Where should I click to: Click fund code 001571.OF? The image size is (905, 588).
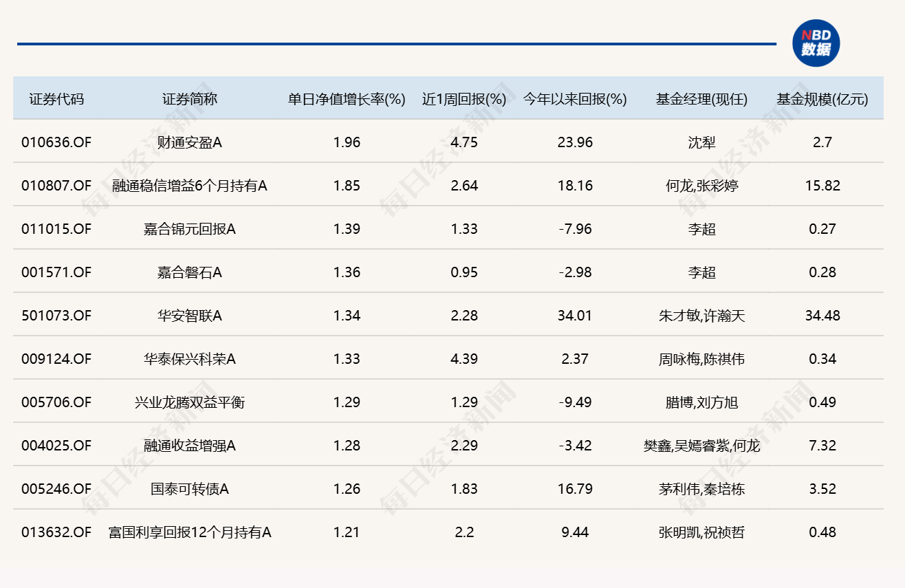[56, 272]
